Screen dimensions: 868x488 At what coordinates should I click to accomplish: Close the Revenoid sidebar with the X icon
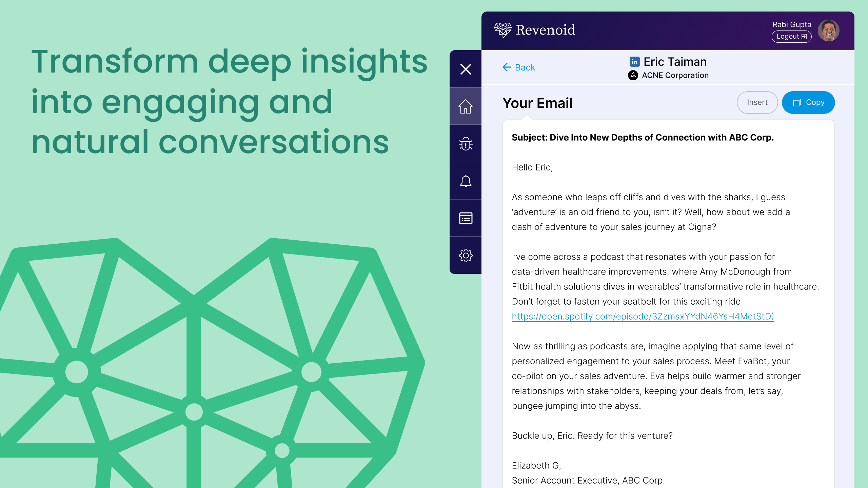(x=466, y=69)
